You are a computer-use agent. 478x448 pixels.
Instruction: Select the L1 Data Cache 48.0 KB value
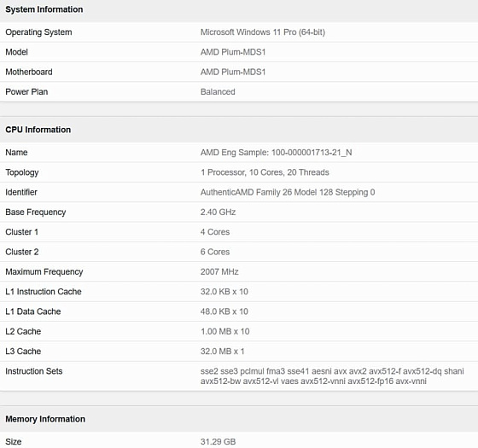click(x=224, y=311)
